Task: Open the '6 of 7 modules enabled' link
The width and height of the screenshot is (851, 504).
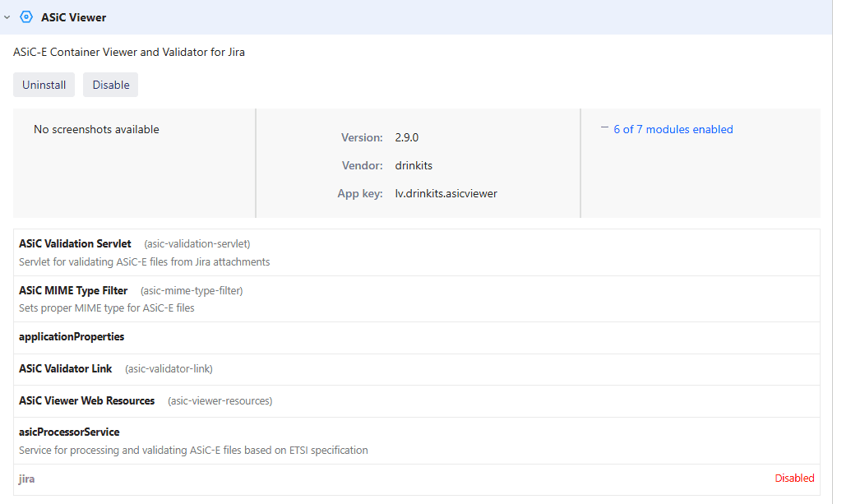Action: tap(673, 129)
